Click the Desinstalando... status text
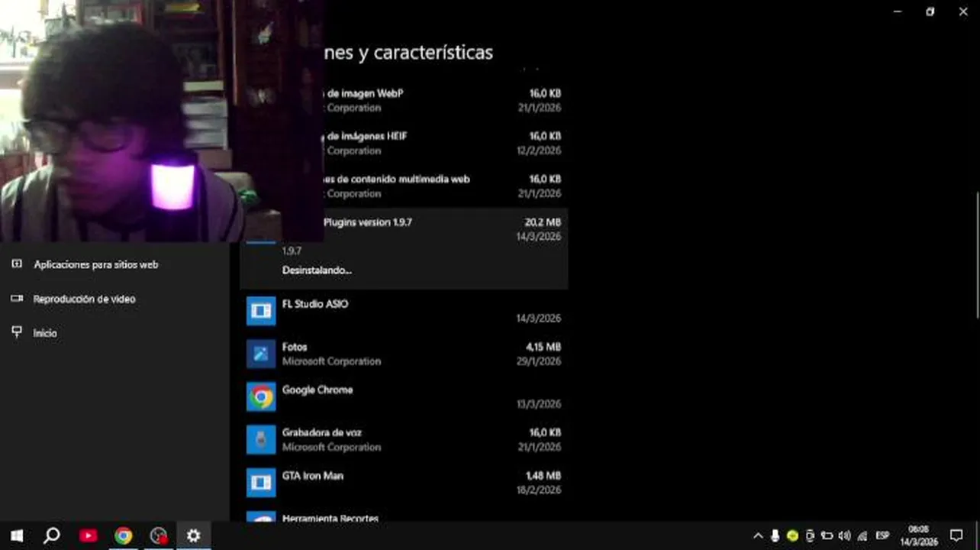 pyautogui.click(x=317, y=270)
